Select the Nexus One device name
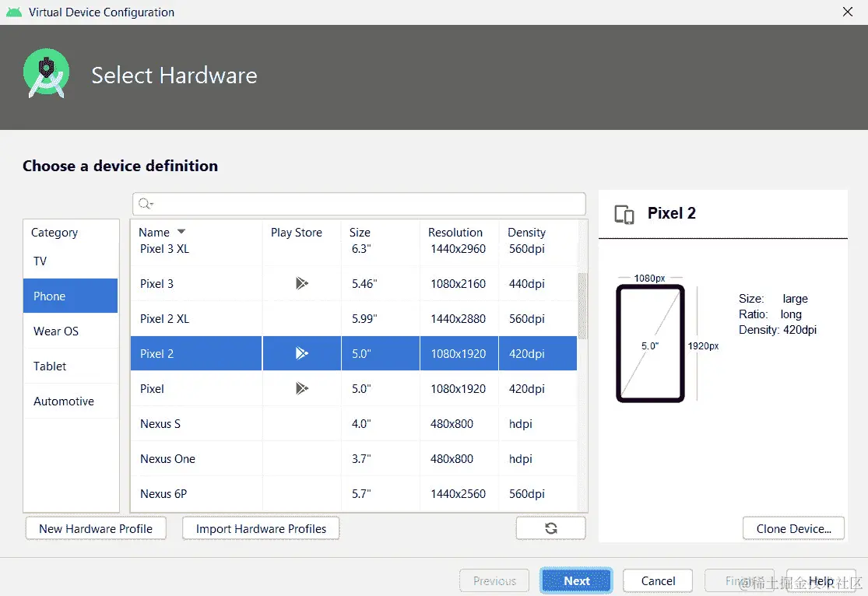Screen dimensions: 868x596 pos(167,459)
